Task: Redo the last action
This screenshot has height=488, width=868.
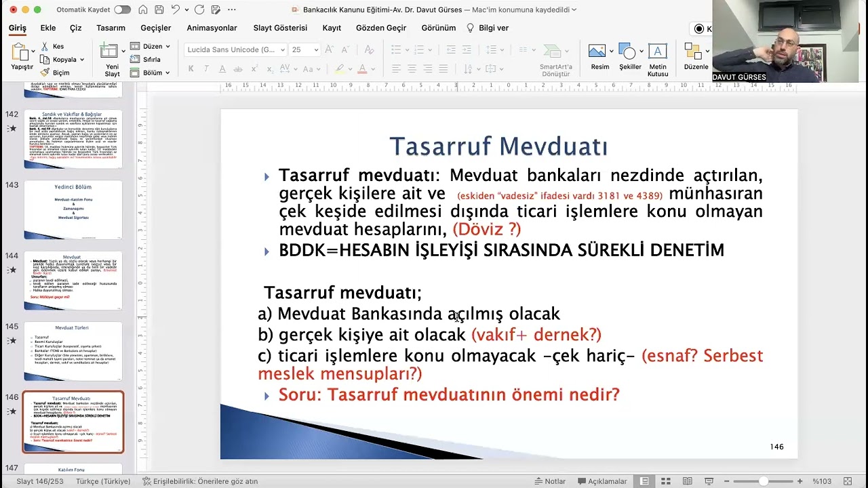Action: [199, 9]
